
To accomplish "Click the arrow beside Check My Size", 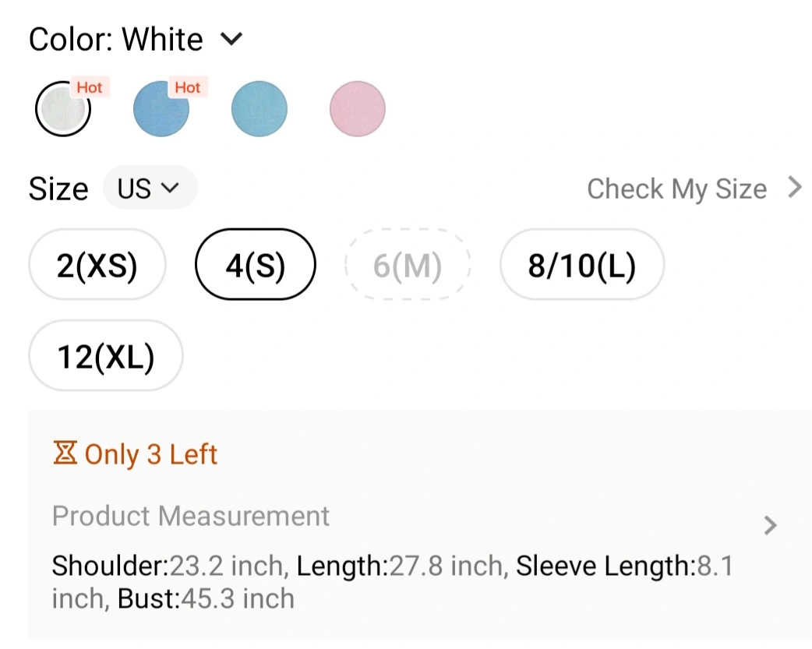I will 794,188.
